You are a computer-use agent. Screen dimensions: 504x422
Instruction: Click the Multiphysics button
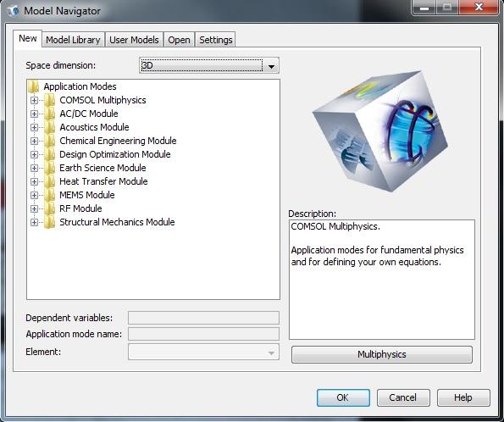tap(382, 354)
